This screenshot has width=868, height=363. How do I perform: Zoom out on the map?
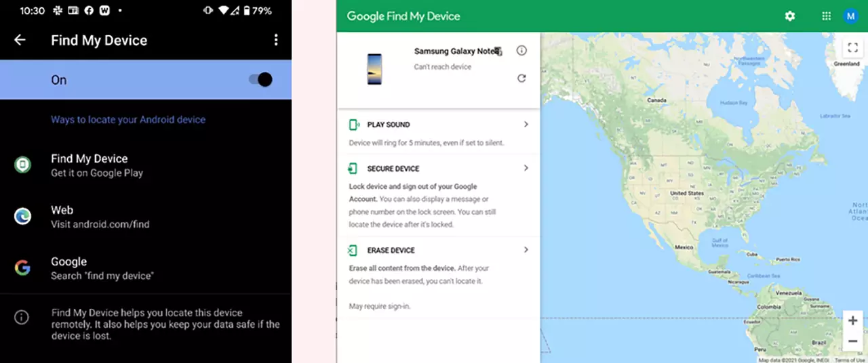[852, 341]
